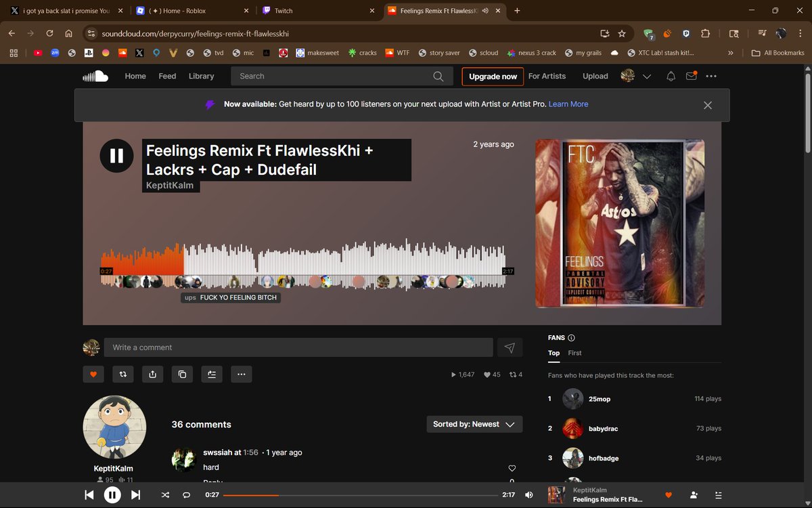Open the messages envelope icon
Image resolution: width=812 pixels, height=508 pixels.
coord(691,77)
